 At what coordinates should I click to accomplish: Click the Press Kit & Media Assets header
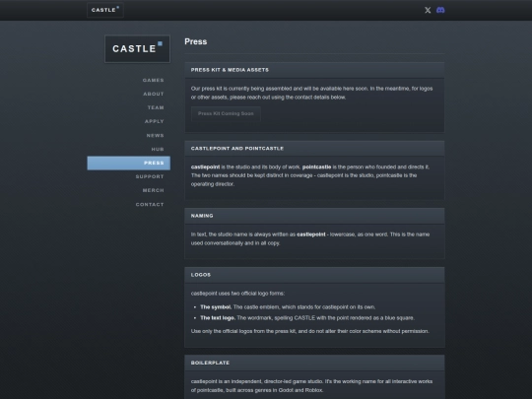[314, 70]
